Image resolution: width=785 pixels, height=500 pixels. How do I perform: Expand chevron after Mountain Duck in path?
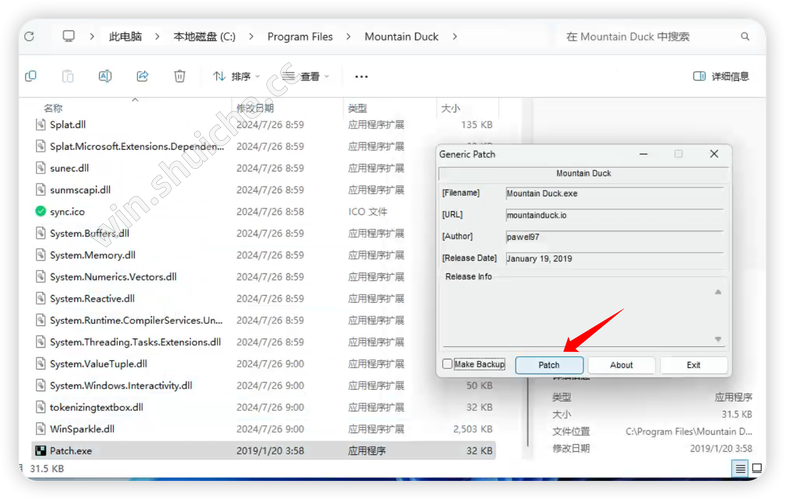(x=454, y=36)
